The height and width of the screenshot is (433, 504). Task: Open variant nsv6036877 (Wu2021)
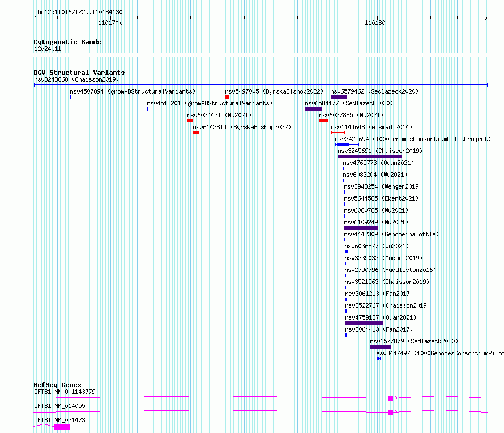point(377,246)
